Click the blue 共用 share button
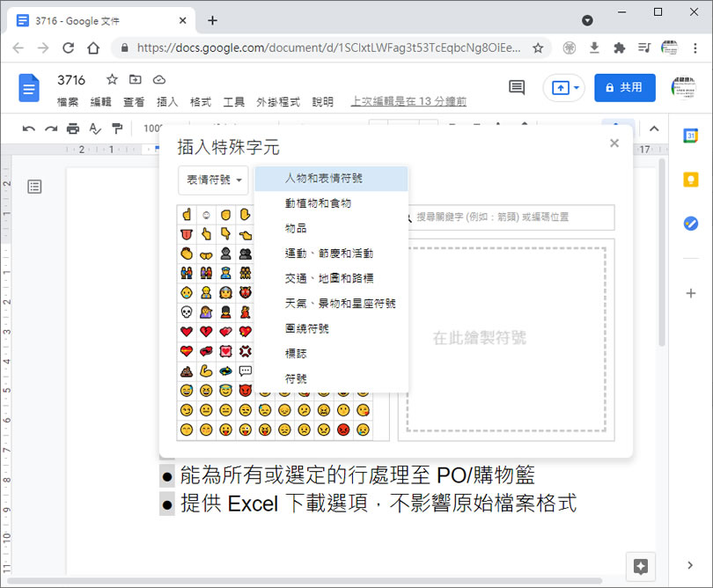This screenshot has width=713, height=588. click(624, 88)
